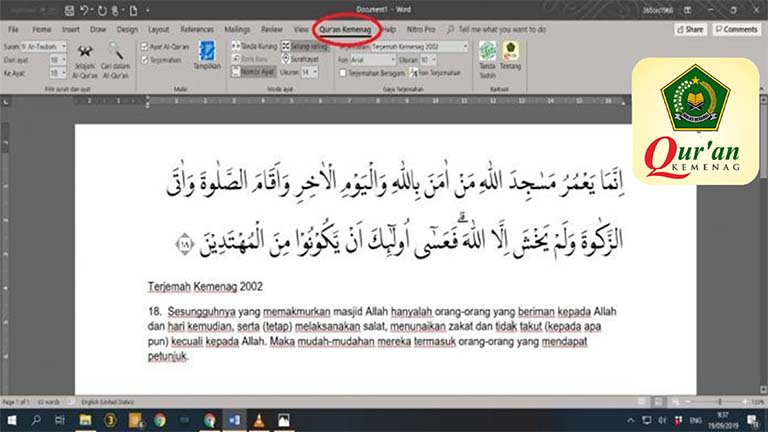
Task: Click language indicator in status bar
Action: 107,402
